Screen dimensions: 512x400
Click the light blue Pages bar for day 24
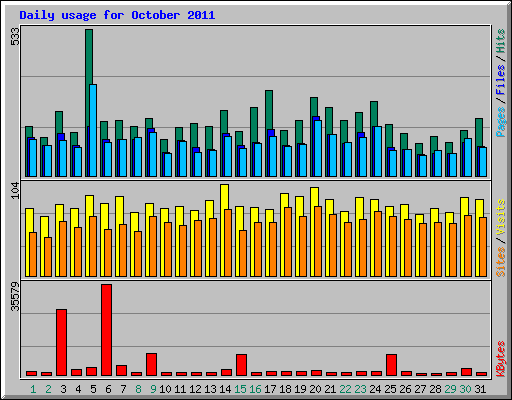[378, 151]
